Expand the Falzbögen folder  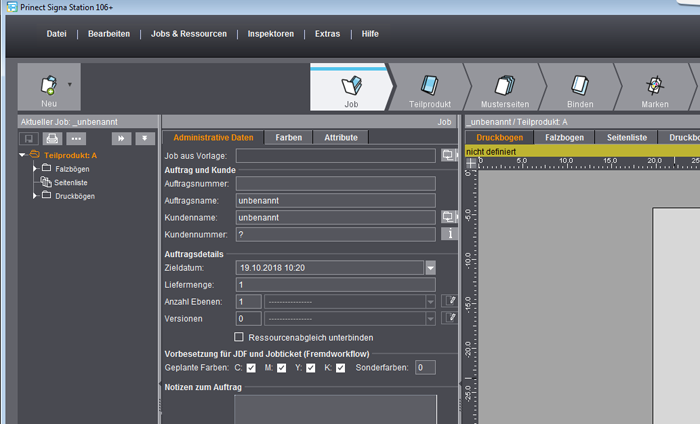point(35,169)
